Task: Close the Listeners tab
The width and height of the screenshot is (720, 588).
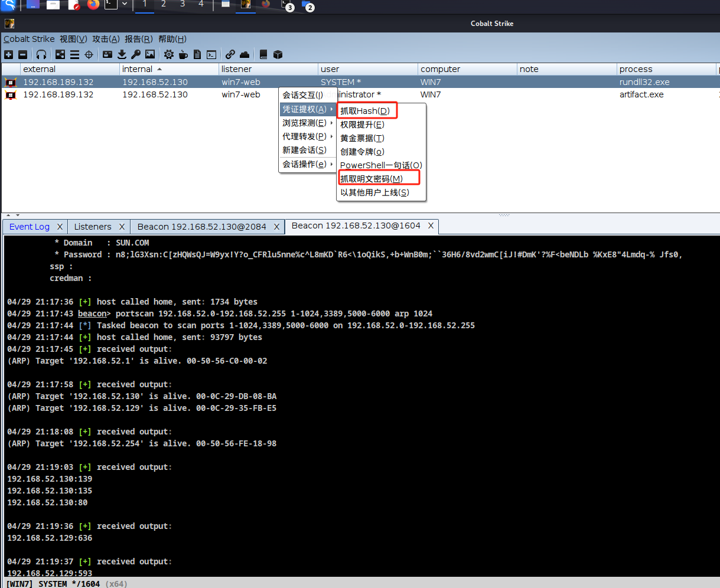Action: (122, 227)
